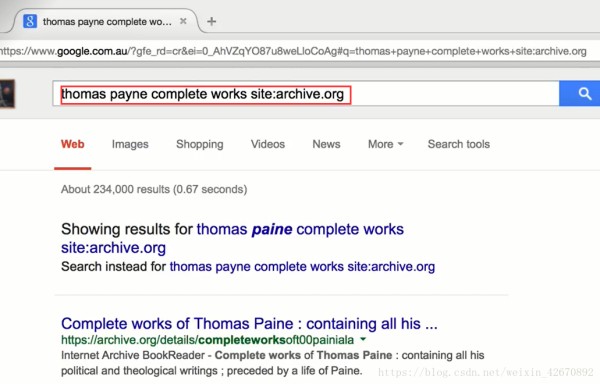Open 'Complete works of Thomas Paine' result
Image resolution: width=600 pixels, height=384 pixels.
point(249,324)
